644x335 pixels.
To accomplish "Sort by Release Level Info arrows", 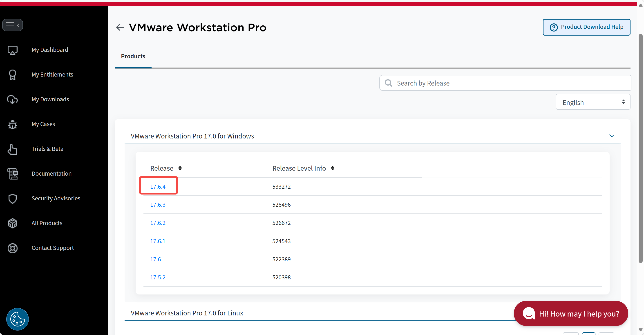I will coord(333,168).
